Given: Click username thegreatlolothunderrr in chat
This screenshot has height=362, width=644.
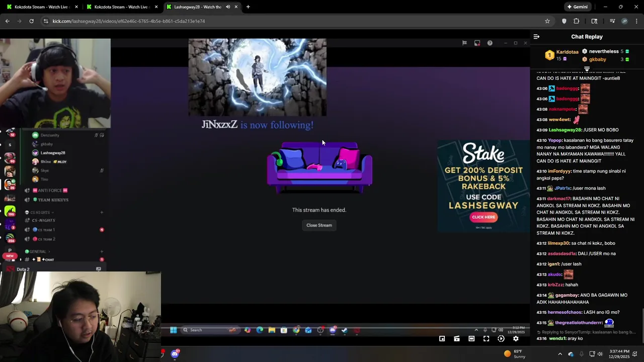Looking at the screenshot, I should 579,323.
